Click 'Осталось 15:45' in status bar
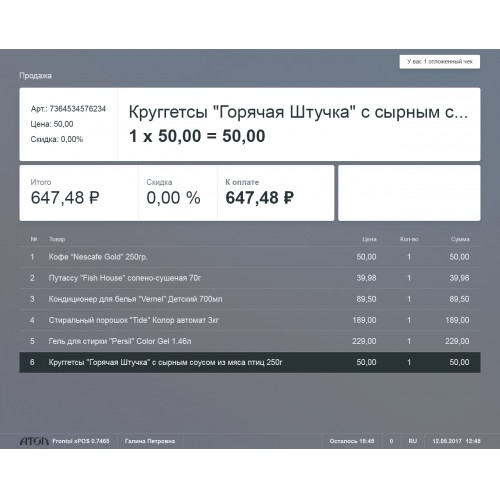 (352, 441)
